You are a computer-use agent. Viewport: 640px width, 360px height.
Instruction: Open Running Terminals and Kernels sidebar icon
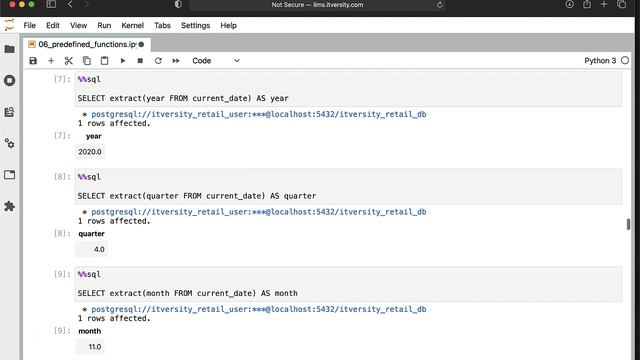pyautogui.click(x=9, y=80)
